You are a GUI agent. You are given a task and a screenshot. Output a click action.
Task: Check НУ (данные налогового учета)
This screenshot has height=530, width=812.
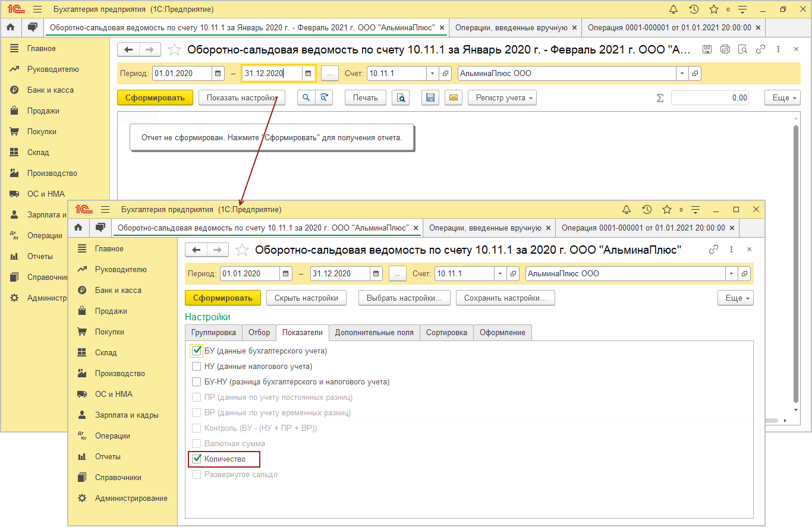coord(197,366)
